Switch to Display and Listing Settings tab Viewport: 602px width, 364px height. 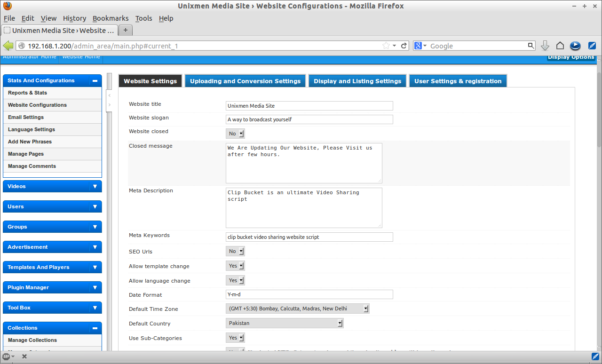tap(357, 81)
